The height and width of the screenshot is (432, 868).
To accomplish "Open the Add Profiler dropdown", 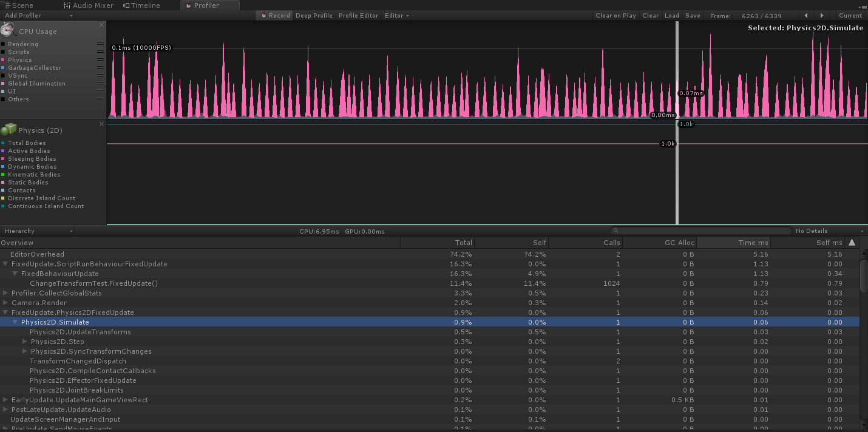I will (x=38, y=15).
